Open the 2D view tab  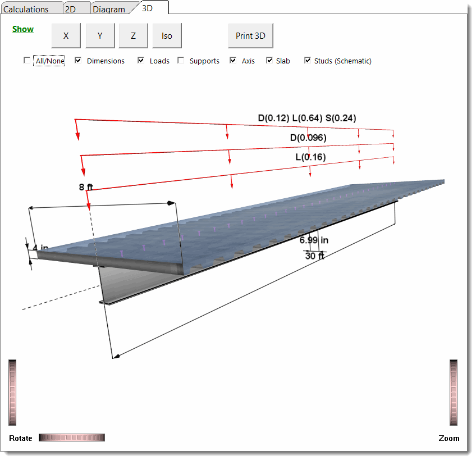[x=71, y=8]
